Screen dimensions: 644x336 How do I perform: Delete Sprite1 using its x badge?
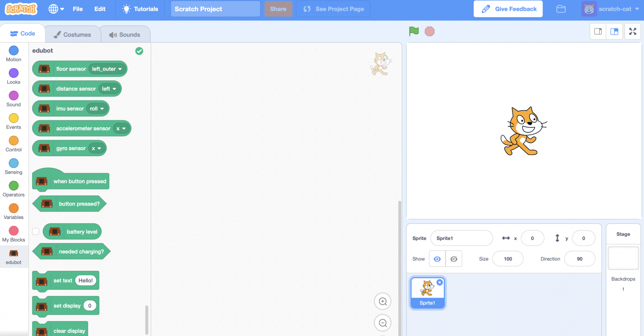coord(440,282)
